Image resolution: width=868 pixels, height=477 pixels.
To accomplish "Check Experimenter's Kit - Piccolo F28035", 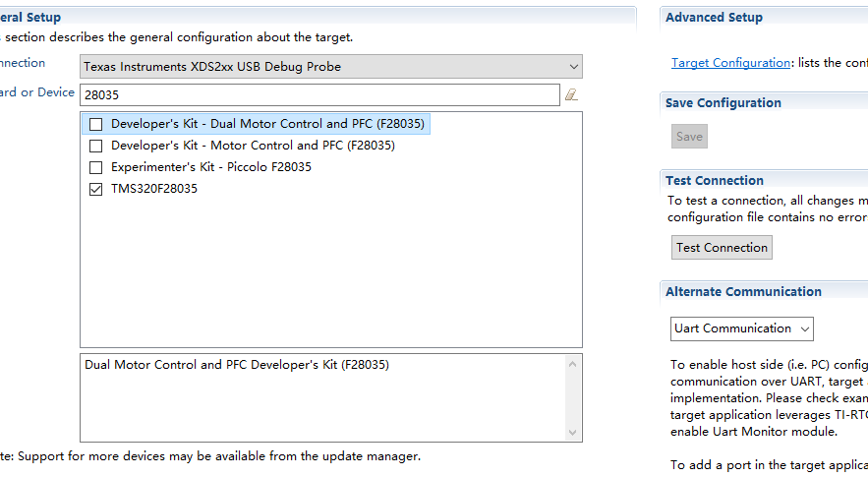I will [x=95, y=167].
